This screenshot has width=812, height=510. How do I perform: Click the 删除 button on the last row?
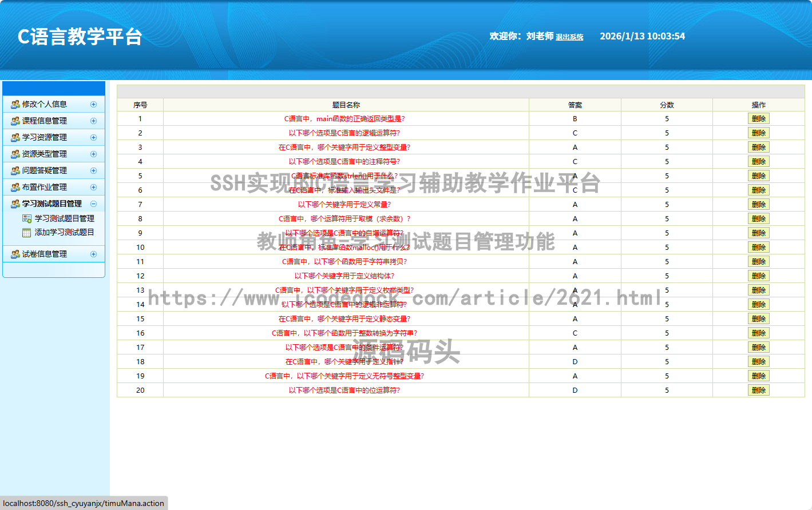pyautogui.click(x=759, y=390)
